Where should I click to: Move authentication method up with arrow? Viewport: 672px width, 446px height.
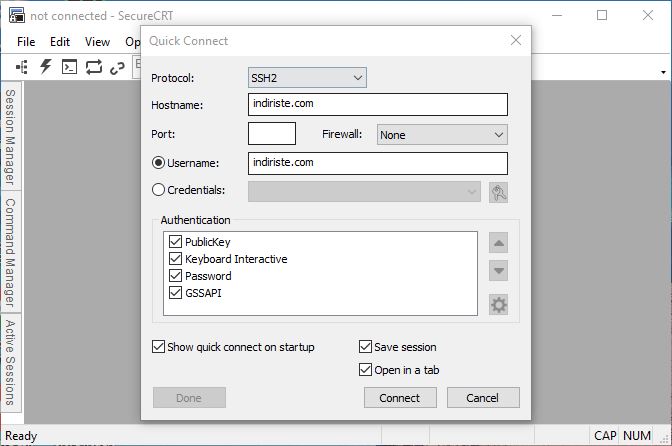click(x=498, y=243)
